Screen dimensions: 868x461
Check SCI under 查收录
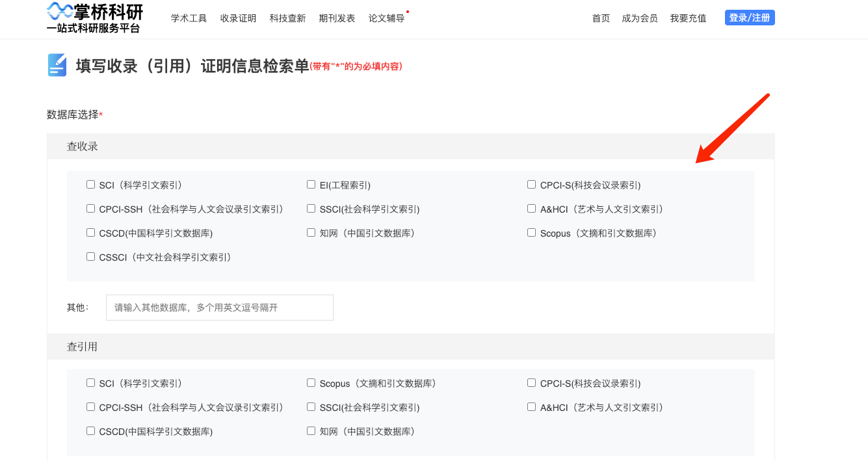(91, 185)
